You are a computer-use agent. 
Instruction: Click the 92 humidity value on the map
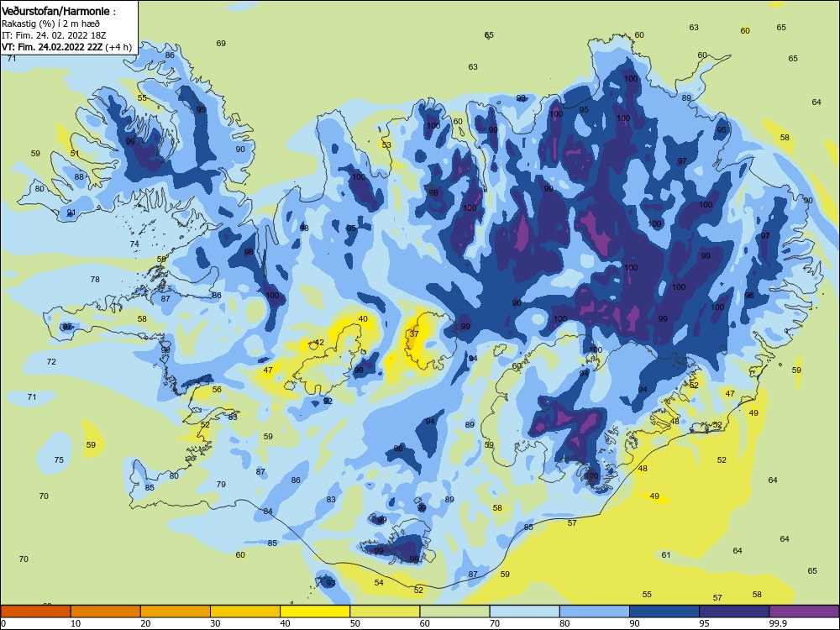(328, 402)
